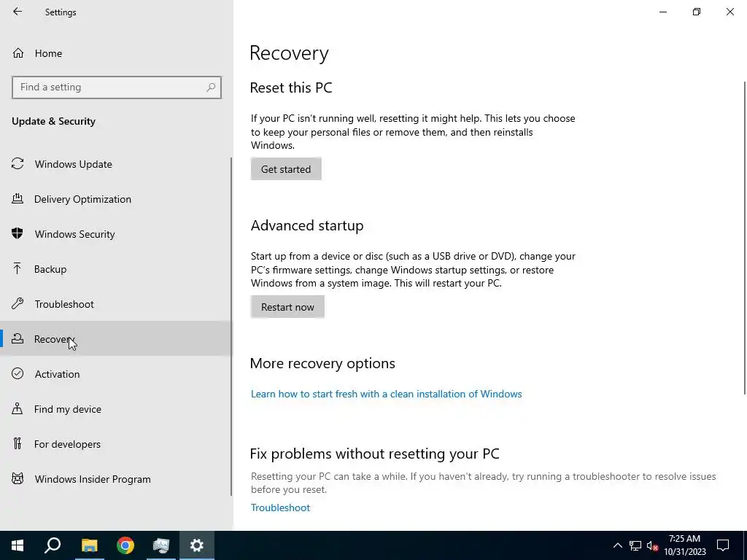Restore down the Settings window
747x560 pixels.
tap(697, 12)
